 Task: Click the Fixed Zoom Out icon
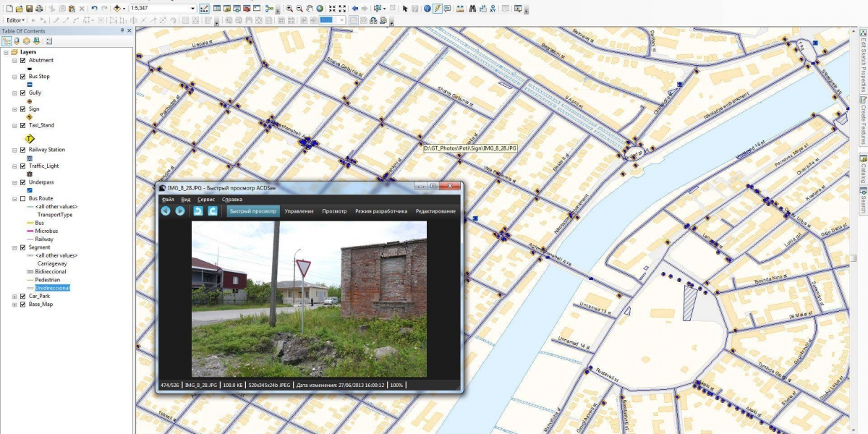click(x=342, y=8)
